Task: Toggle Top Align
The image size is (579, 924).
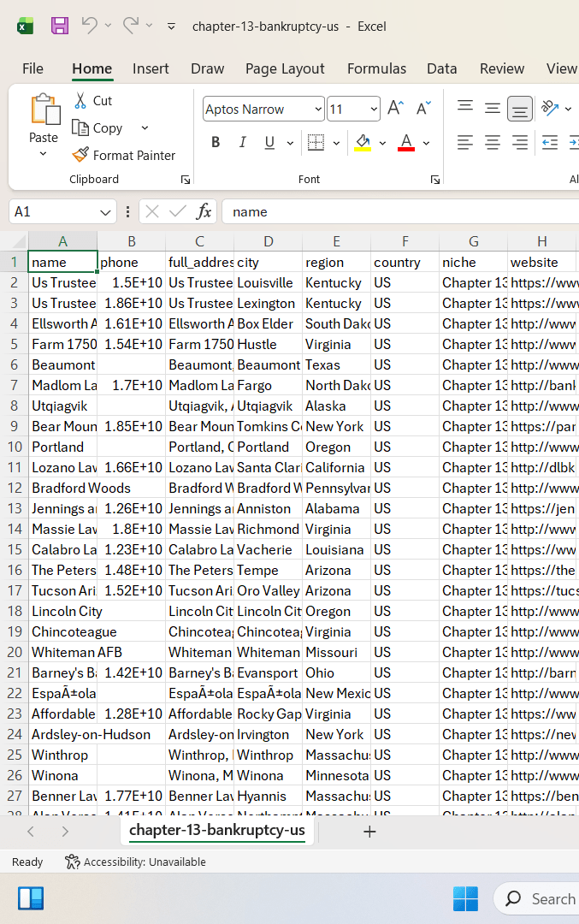Action: pos(465,107)
